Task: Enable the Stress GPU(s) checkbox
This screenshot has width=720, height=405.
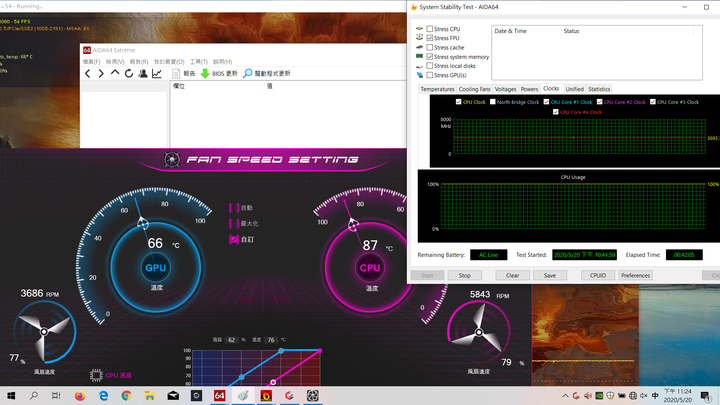Action: coord(430,75)
